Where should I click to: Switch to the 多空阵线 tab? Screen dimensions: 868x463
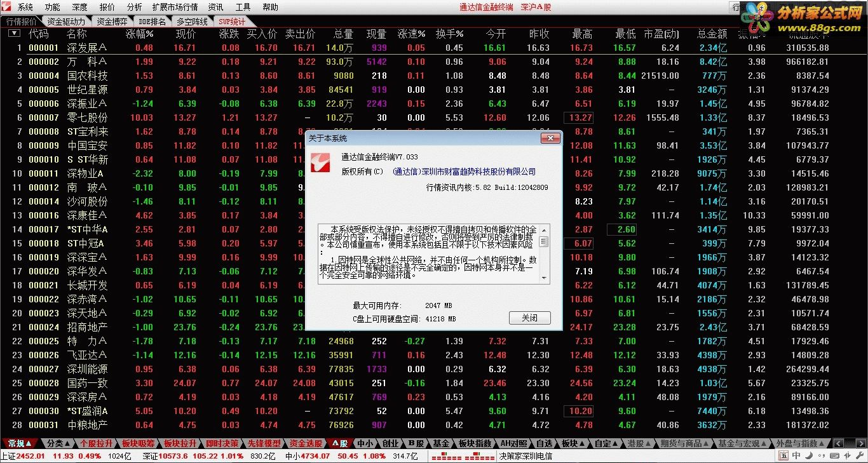click(191, 22)
